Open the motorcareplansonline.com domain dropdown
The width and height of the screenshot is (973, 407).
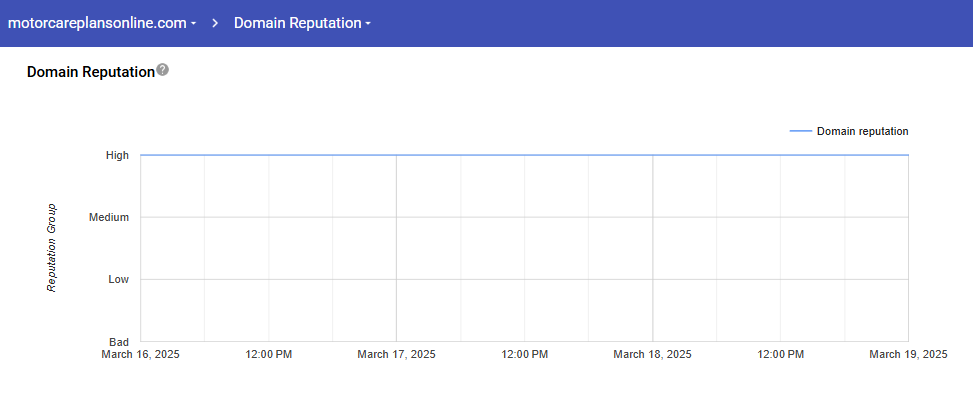tap(101, 23)
